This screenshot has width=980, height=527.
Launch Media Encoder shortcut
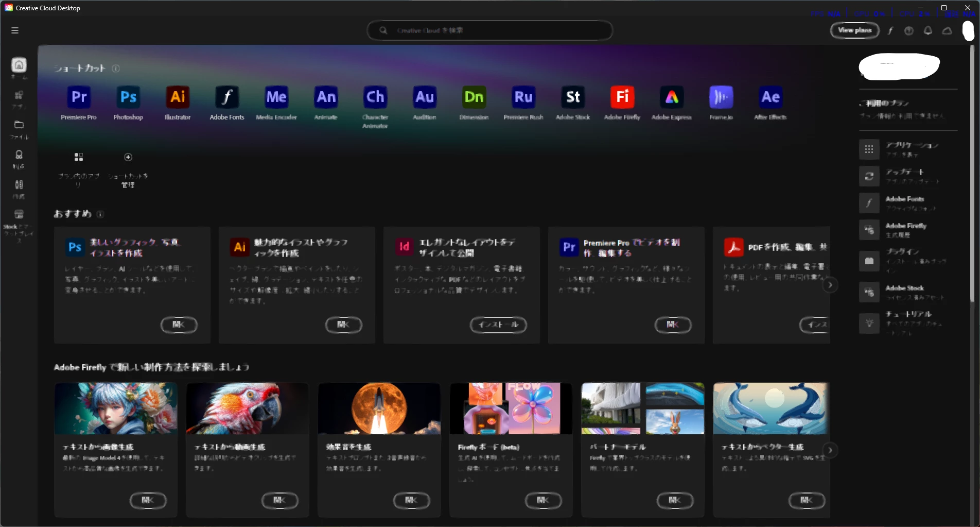pos(276,97)
